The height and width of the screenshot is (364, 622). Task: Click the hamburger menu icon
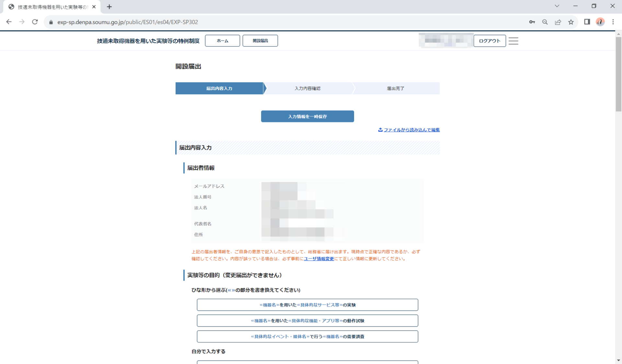513,41
